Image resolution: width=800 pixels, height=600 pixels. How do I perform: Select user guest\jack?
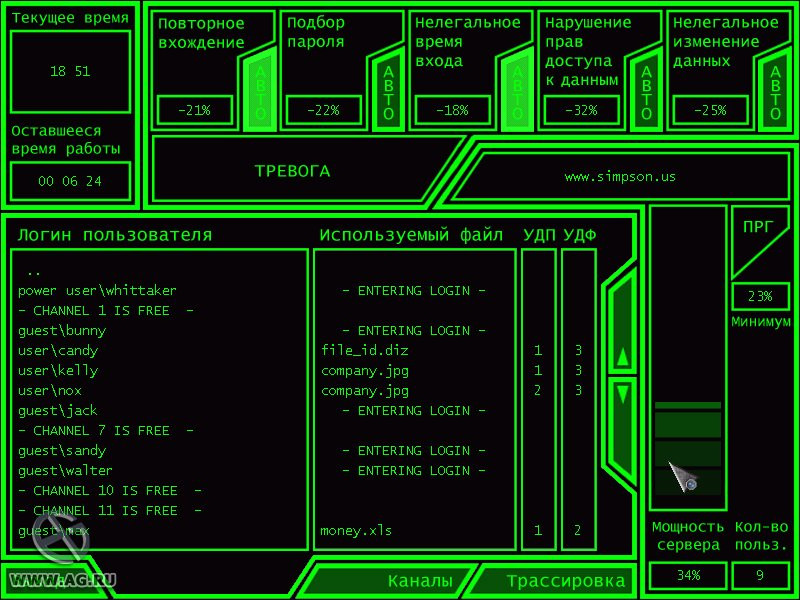coord(58,411)
